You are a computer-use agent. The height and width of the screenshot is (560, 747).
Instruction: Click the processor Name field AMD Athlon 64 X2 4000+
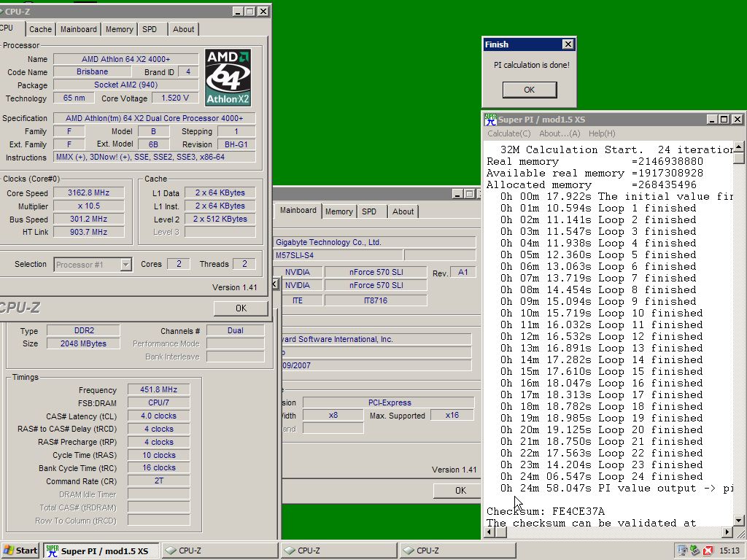pos(125,59)
